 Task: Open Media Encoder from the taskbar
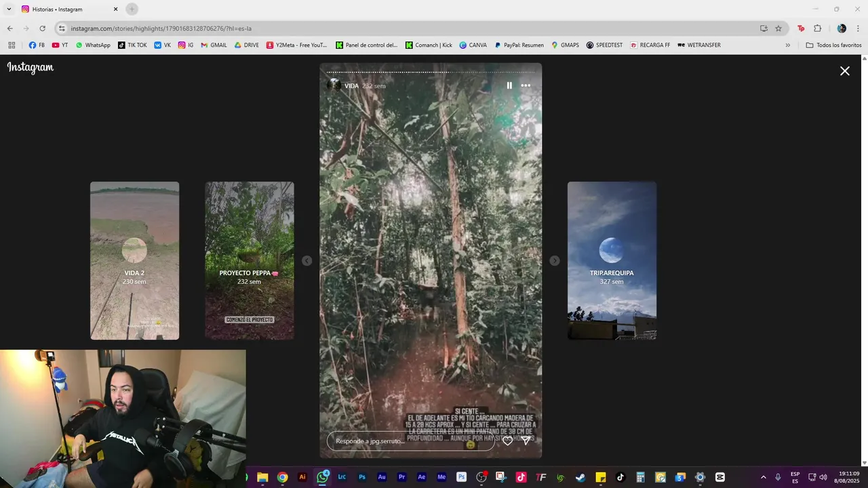(441, 477)
